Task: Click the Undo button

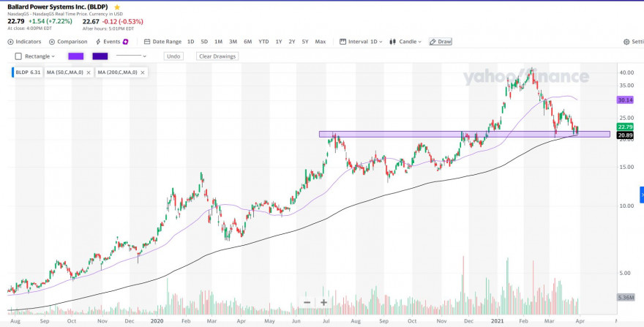Action: click(x=173, y=56)
